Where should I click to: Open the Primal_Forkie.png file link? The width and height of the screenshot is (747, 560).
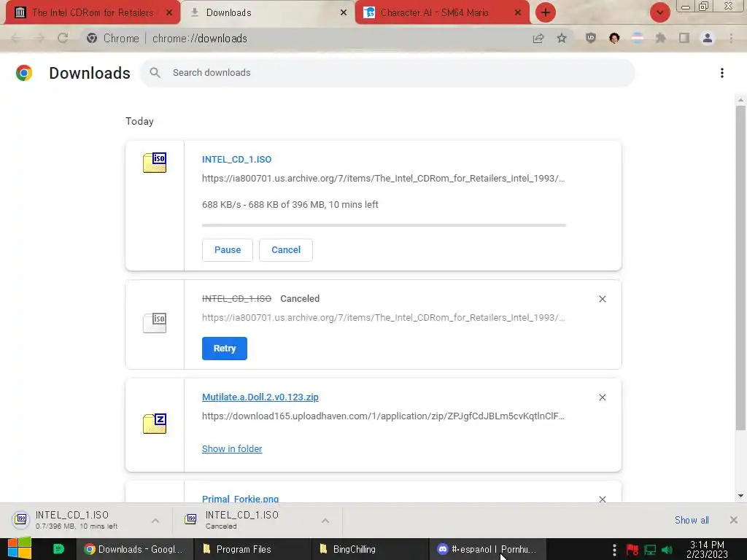pos(240,499)
